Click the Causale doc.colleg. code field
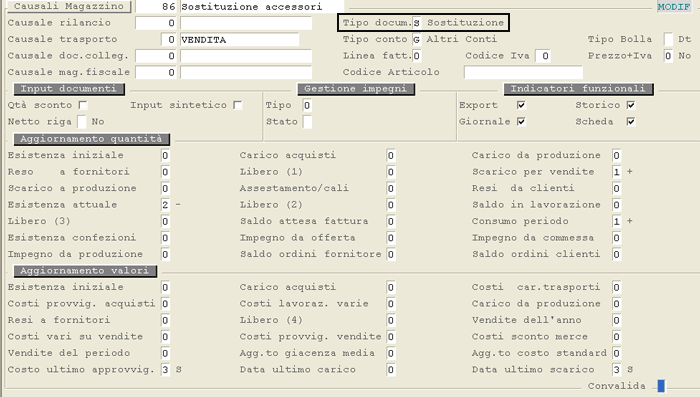700x397 pixels. (156, 56)
